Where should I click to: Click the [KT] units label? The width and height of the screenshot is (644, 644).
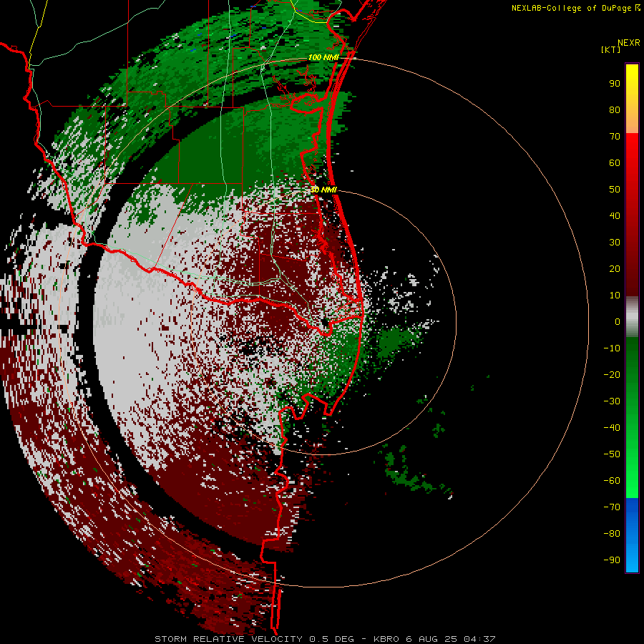pos(610,49)
